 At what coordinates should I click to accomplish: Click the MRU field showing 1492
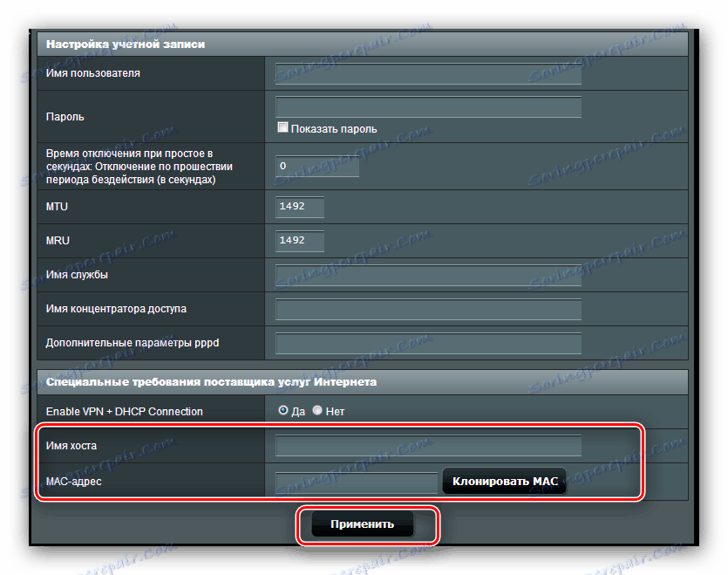click(x=299, y=240)
